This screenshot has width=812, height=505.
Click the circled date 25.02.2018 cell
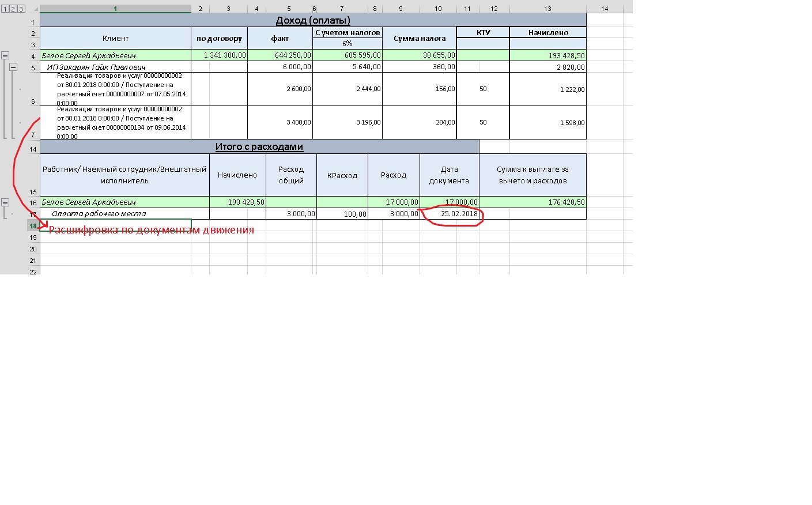tap(450, 214)
